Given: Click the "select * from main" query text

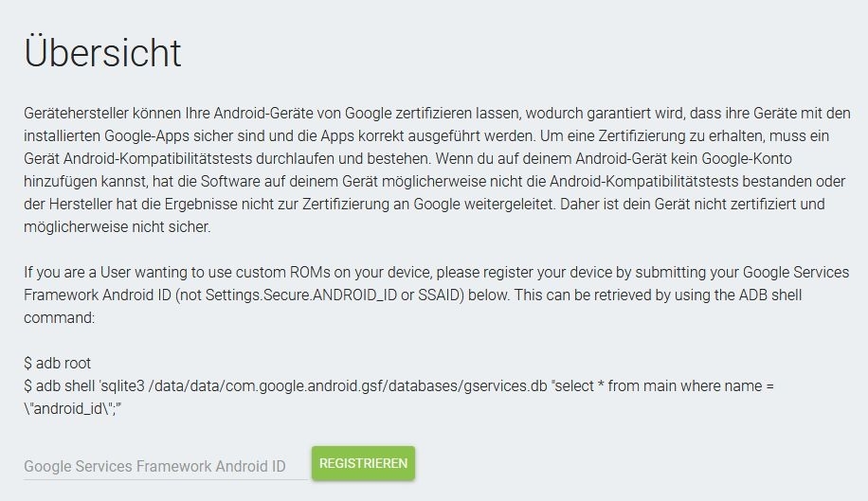Looking at the screenshot, I should pos(622,385).
